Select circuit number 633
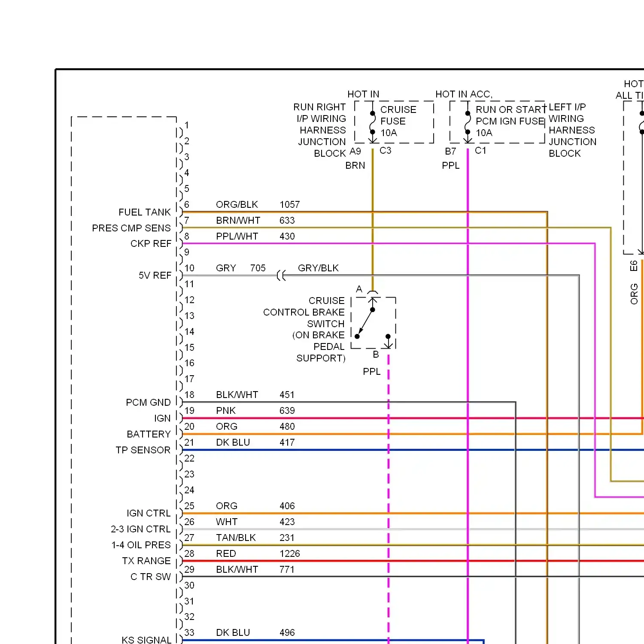The width and height of the screenshot is (644, 644). click(x=287, y=220)
